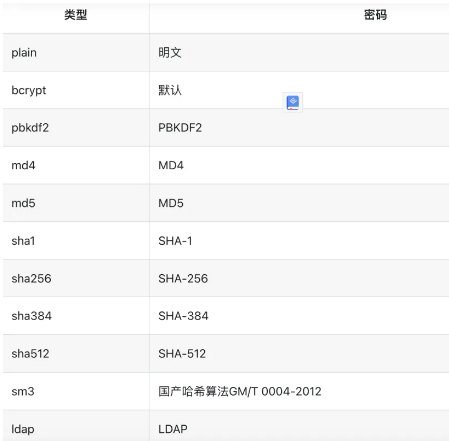Click the plain type cell
The width and height of the screenshot is (449, 441).
click(76, 53)
